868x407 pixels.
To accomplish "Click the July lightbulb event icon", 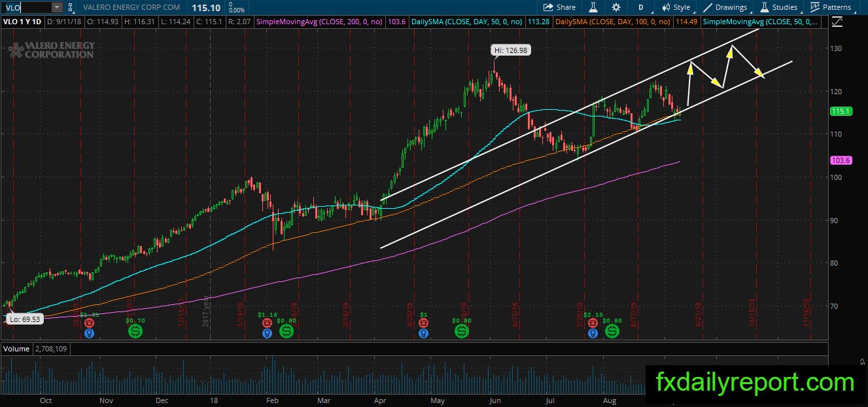I will [x=593, y=333].
